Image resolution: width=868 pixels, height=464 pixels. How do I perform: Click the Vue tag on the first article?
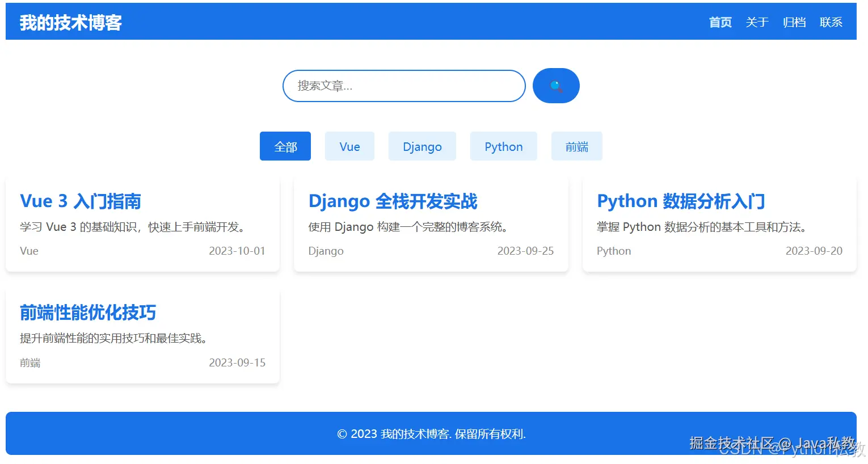(29, 251)
